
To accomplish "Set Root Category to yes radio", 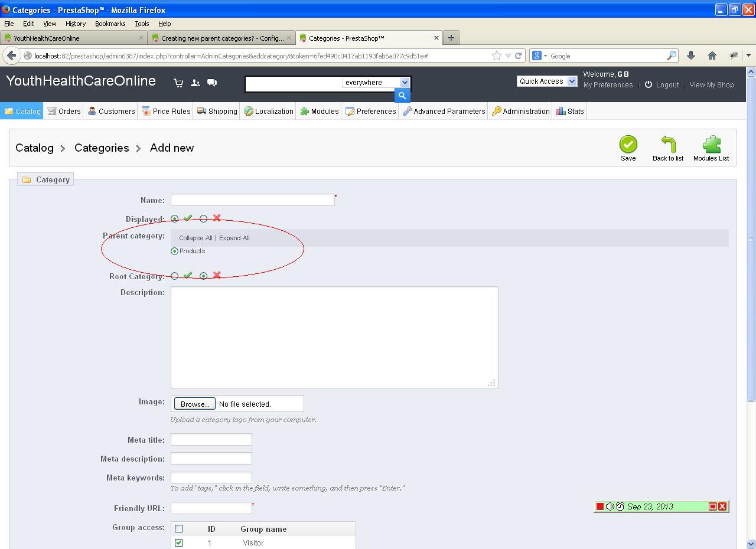I will [x=174, y=276].
